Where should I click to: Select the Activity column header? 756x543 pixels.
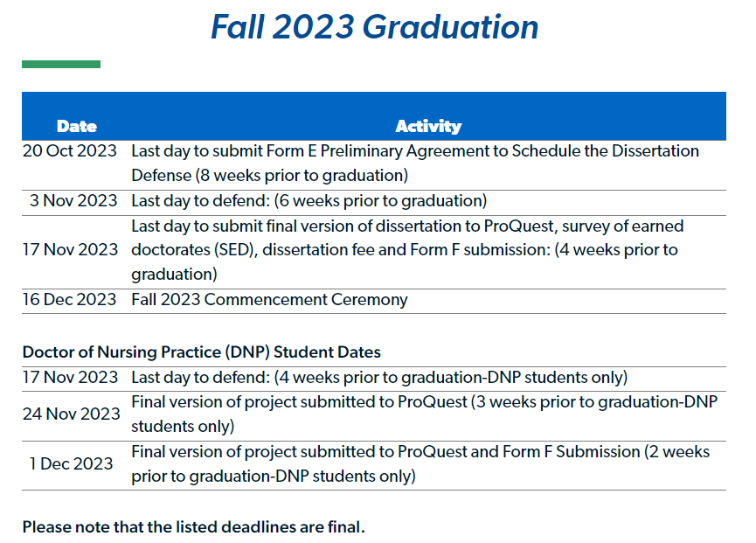tap(428, 126)
